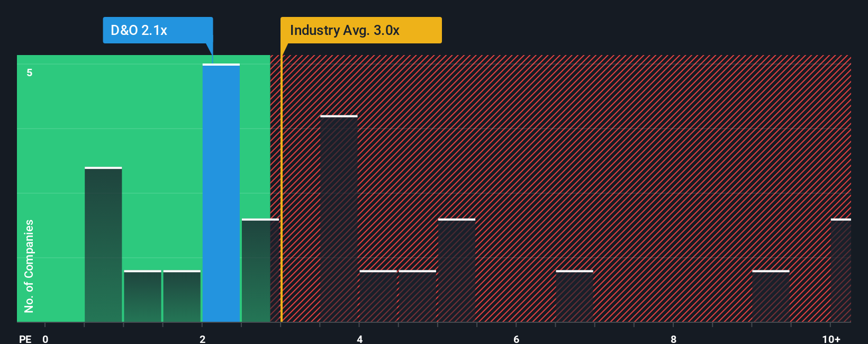Click the bar just above PE 5

click(x=457, y=270)
